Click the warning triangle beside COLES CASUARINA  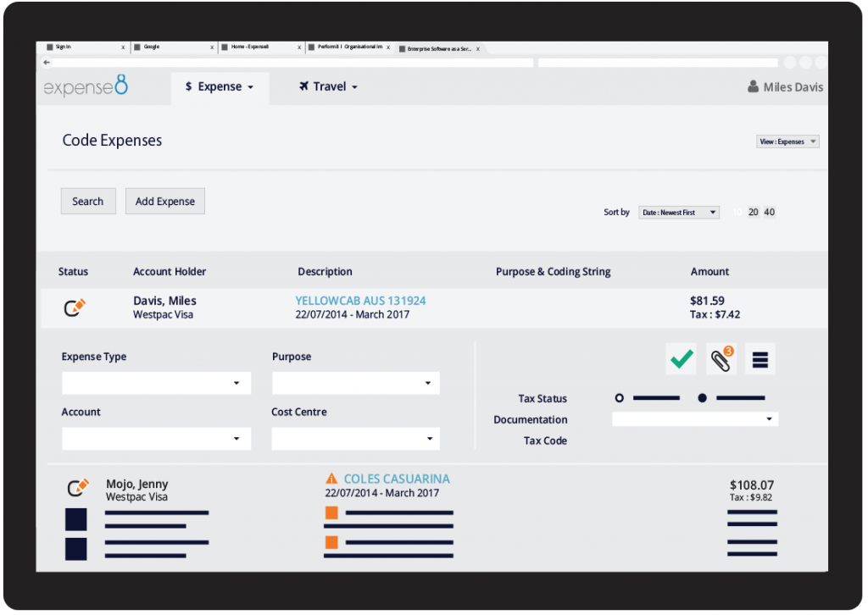pos(330,478)
